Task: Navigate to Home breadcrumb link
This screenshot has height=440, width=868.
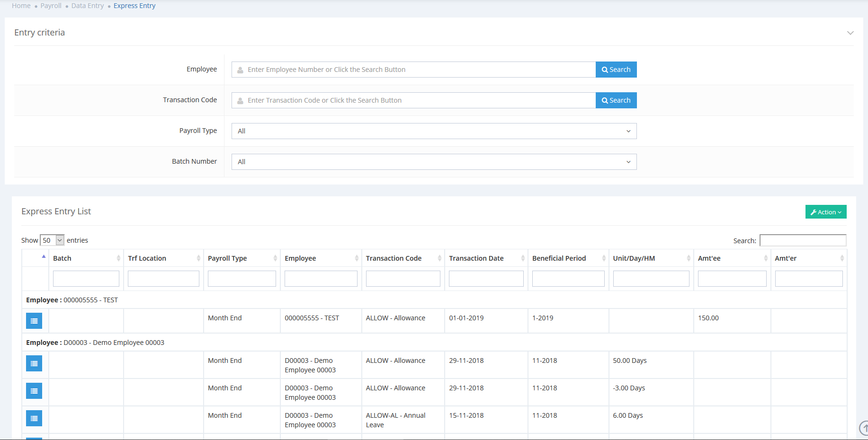Action: pos(21,6)
